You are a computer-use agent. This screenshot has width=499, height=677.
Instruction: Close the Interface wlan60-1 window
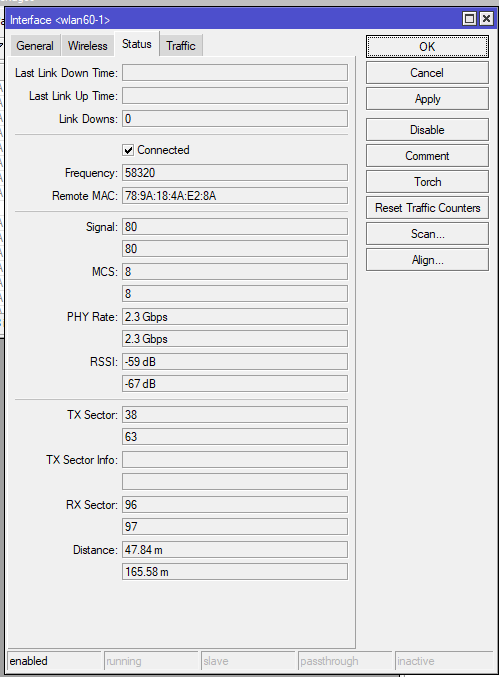(486, 19)
